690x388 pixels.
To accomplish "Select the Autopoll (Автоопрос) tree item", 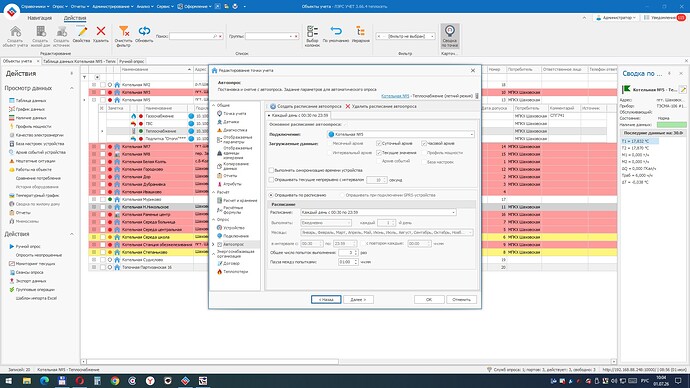I will pos(233,244).
